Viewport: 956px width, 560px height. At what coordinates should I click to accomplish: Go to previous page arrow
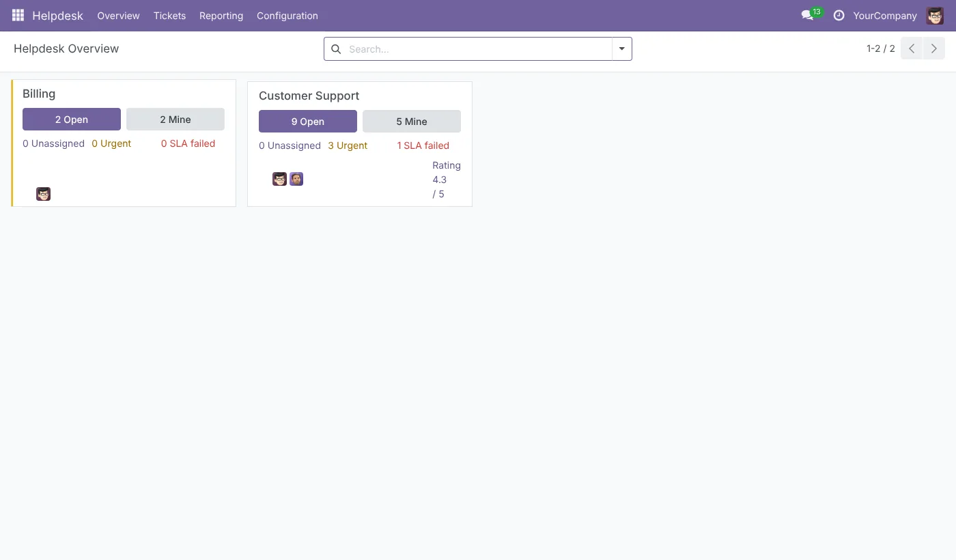[x=912, y=48]
